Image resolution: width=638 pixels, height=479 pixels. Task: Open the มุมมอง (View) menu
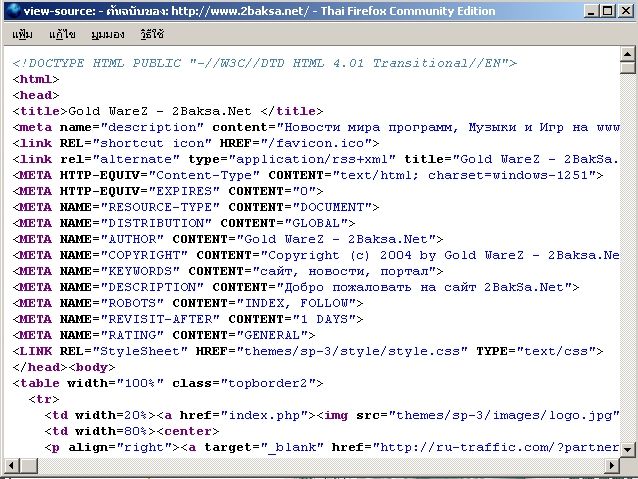(x=107, y=34)
